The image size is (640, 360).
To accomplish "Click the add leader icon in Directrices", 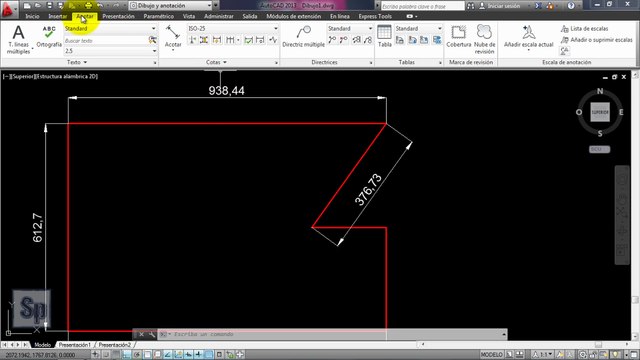I will tap(332, 40).
